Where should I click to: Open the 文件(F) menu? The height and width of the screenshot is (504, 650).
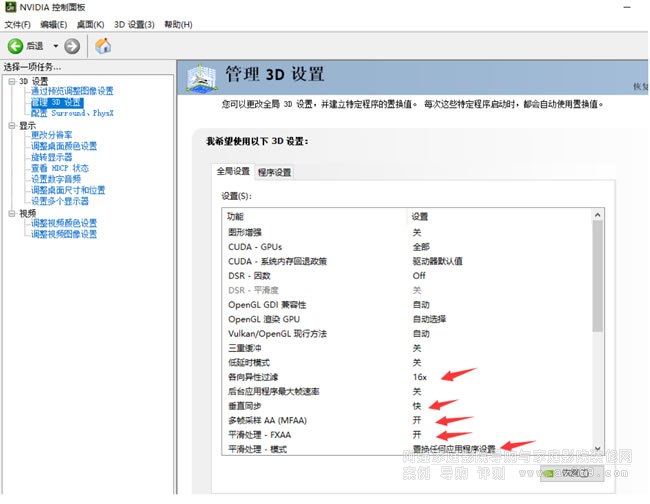18,24
